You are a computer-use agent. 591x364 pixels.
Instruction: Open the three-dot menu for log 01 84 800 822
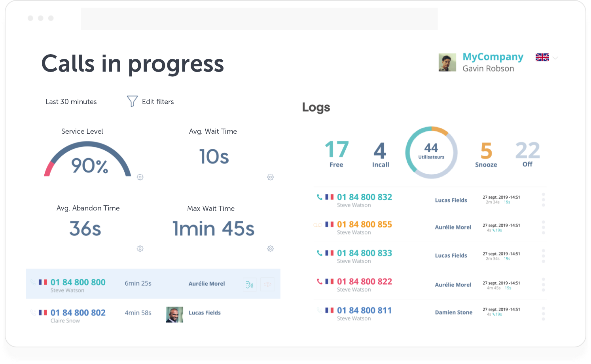click(x=544, y=285)
